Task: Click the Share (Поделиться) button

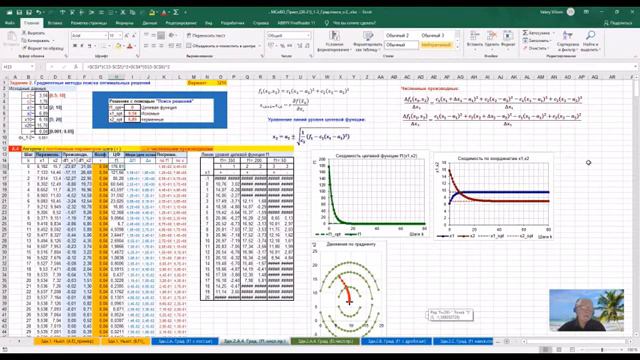Action: coord(618,23)
